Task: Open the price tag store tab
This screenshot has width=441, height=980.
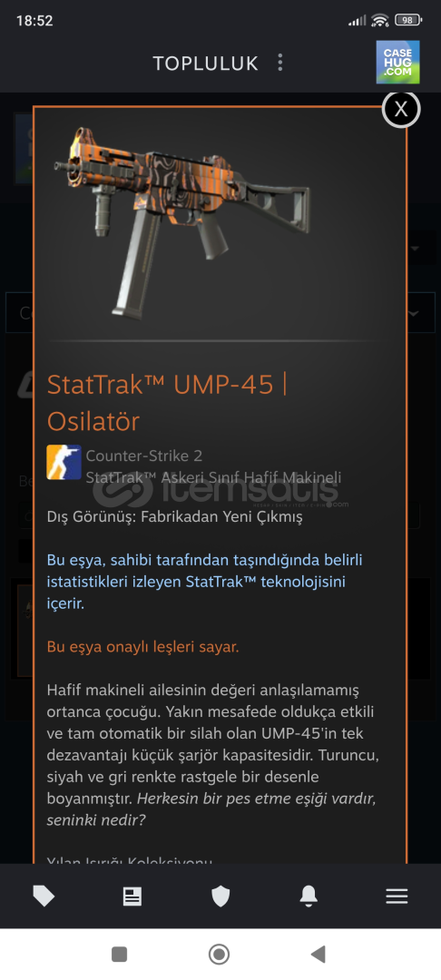Action: (44, 897)
